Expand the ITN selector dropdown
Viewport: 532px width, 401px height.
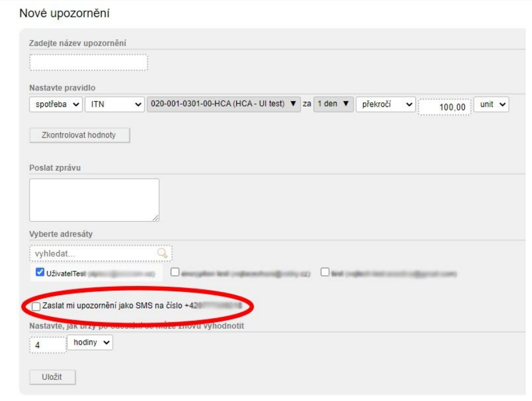click(114, 105)
